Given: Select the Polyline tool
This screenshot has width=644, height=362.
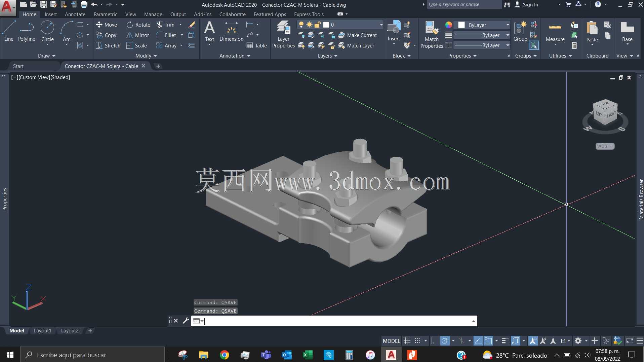Looking at the screenshot, I should pos(27,31).
